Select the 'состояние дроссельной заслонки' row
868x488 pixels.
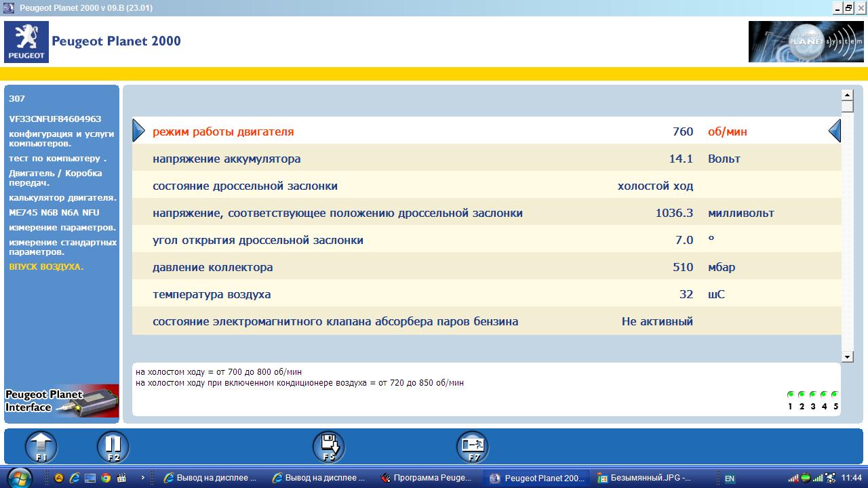point(486,185)
